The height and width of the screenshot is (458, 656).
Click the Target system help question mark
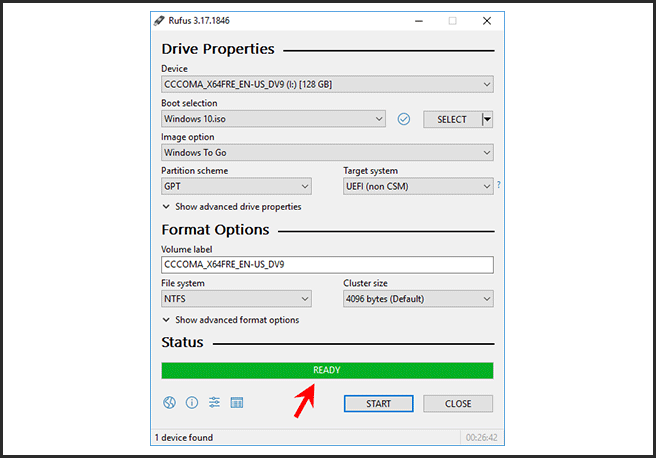[499, 184]
